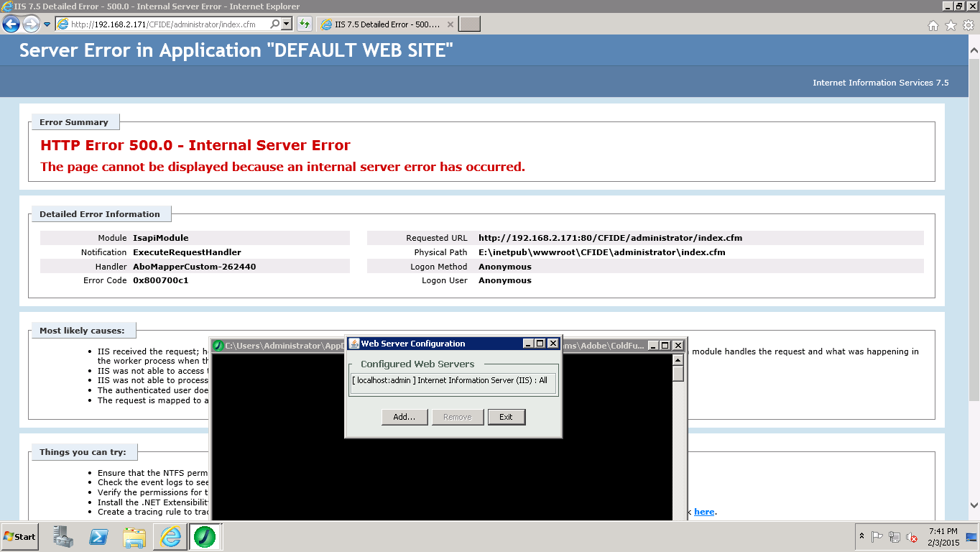Maximize the Web Server Configuration dialog
This screenshot has width=980, height=552.
[x=540, y=344]
